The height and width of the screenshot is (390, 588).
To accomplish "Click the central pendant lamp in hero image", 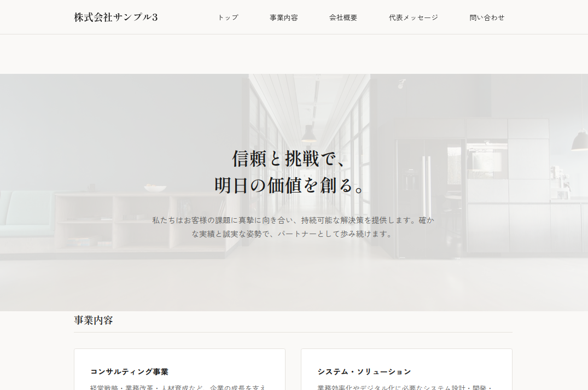I will (309, 133).
